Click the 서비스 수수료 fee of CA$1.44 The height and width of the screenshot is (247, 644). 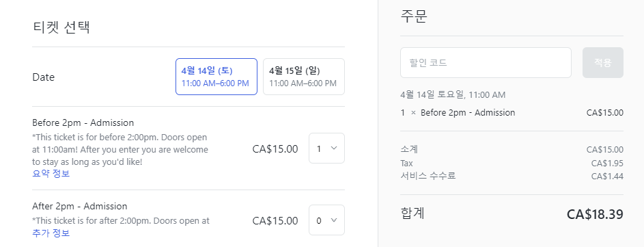click(x=607, y=177)
